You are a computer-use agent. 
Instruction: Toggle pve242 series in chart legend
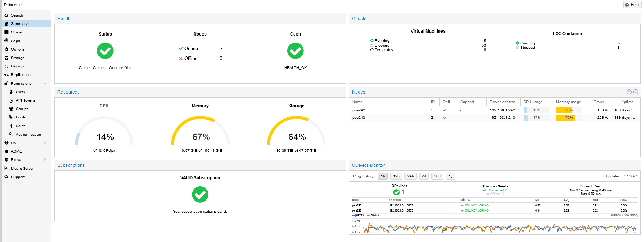373,216
